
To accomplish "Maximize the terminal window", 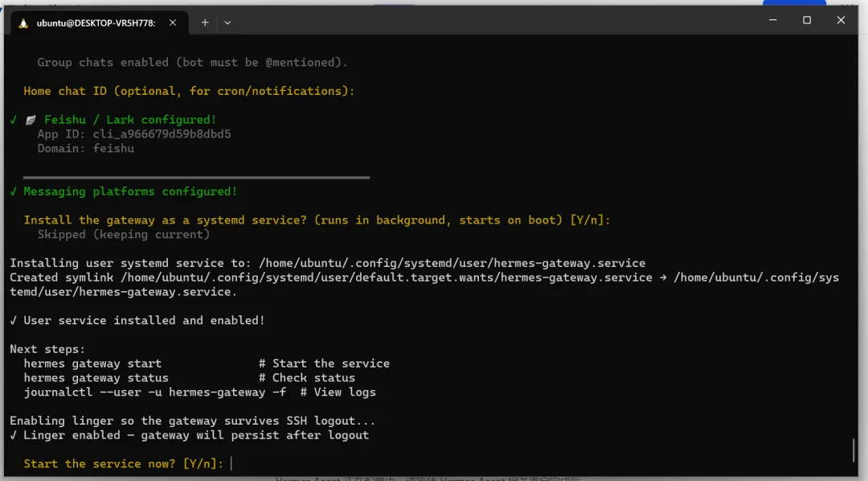I will pos(807,20).
